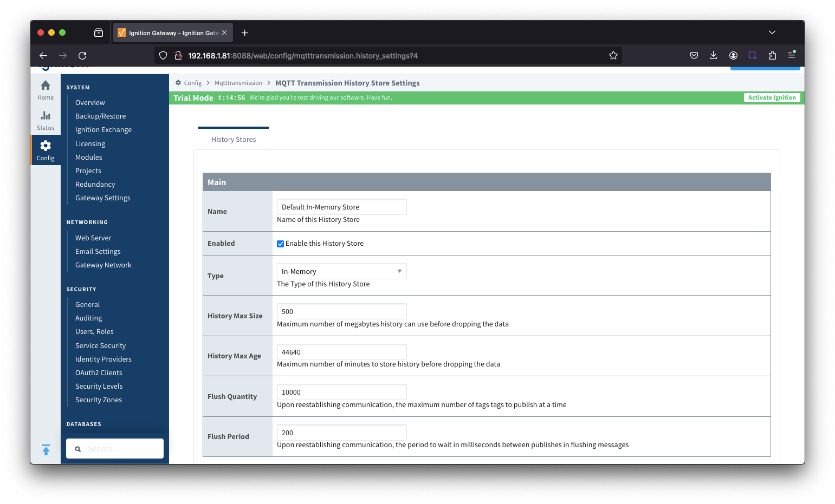Viewport: 835px width, 504px height.
Task: Open the Type dropdown showing In-Memory
Action: click(x=341, y=271)
